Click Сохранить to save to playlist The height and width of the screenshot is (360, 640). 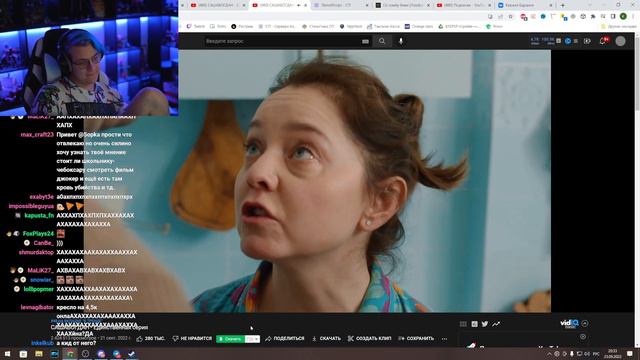click(416, 338)
